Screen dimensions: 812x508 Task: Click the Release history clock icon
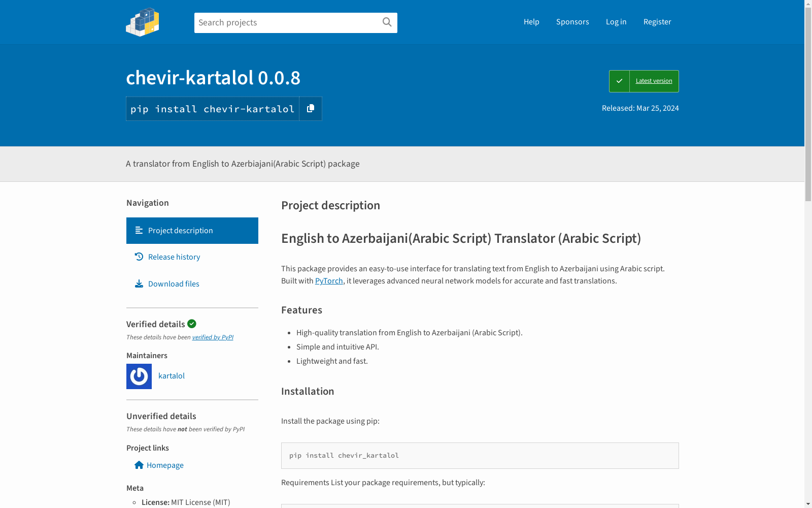pos(139,257)
